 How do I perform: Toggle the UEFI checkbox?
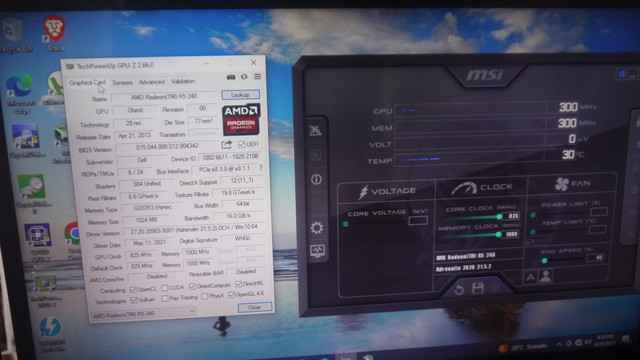pyautogui.click(x=241, y=144)
